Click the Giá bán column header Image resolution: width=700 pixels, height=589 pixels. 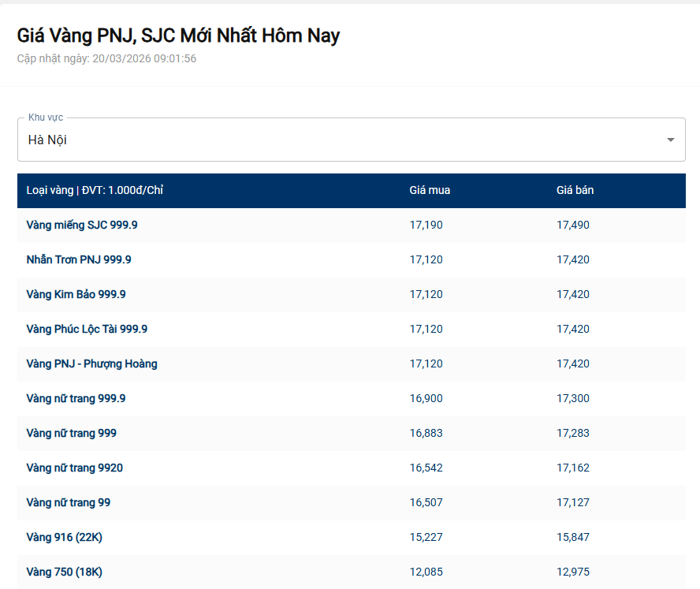pyautogui.click(x=575, y=190)
